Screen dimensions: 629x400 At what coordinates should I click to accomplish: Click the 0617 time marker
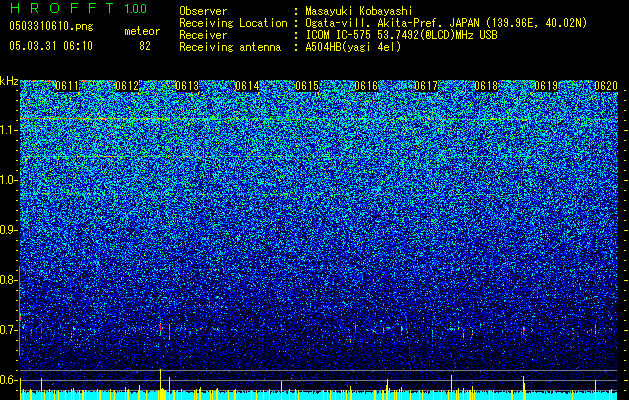click(x=426, y=86)
